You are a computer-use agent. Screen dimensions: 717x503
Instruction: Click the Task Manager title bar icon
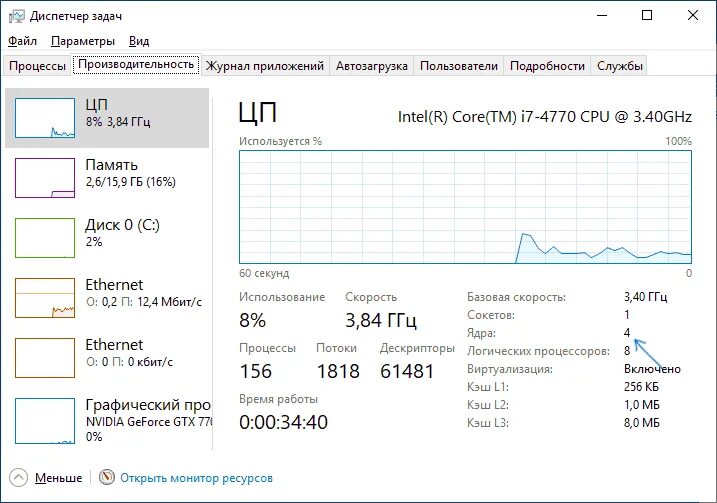coord(16,16)
